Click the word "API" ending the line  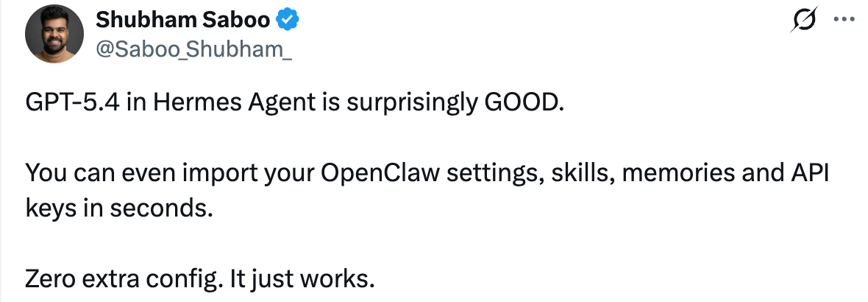click(x=808, y=175)
